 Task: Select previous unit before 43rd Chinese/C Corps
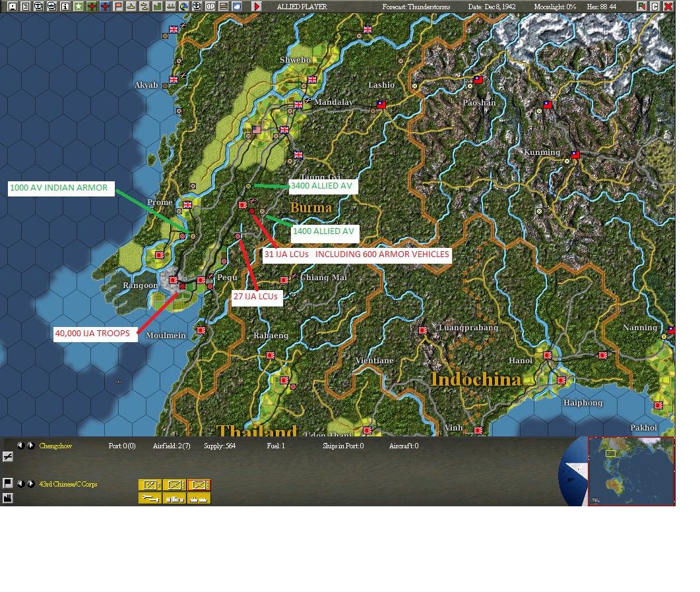click(x=20, y=484)
